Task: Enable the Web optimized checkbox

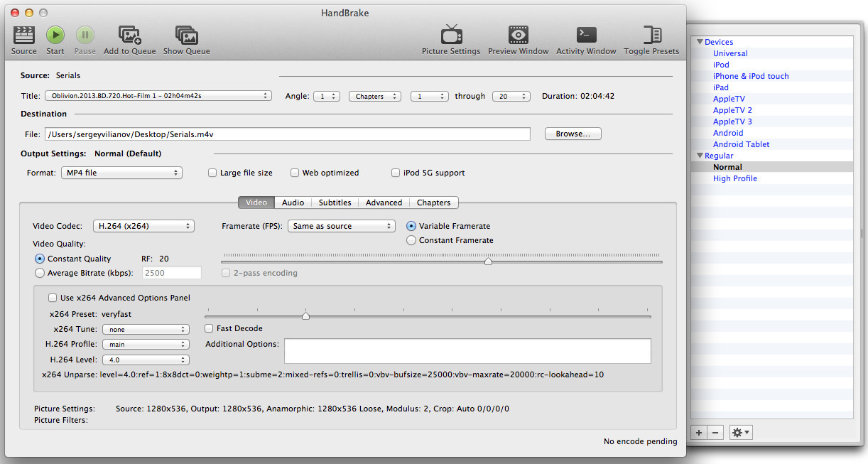Action: 295,173
